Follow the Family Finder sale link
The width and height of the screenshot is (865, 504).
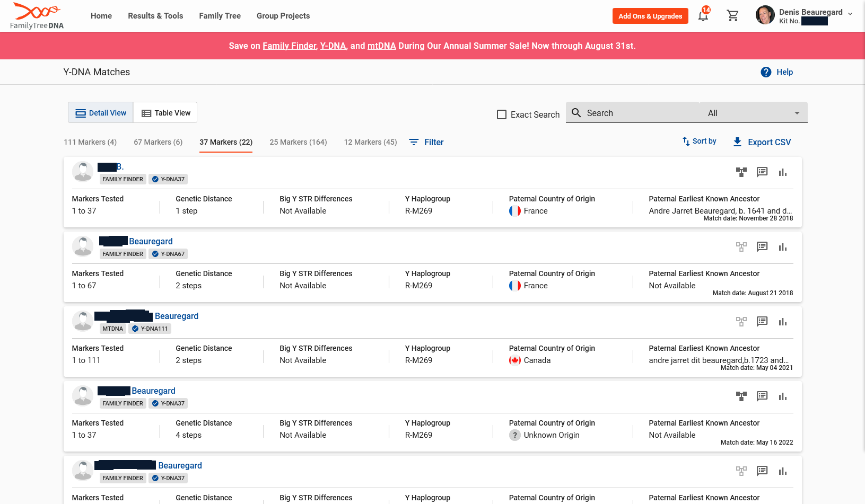pos(290,46)
